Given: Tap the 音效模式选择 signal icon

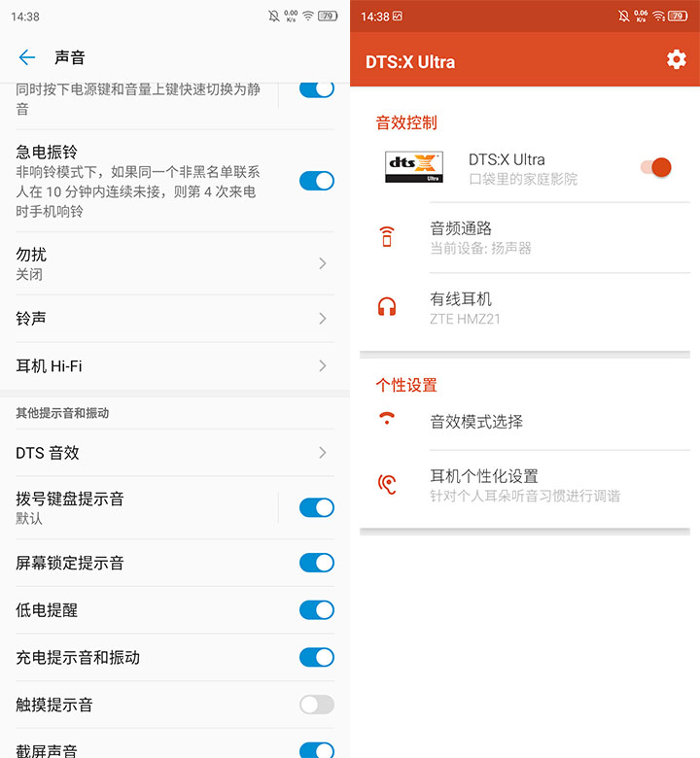Looking at the screenshot, I should coord(387,418).
